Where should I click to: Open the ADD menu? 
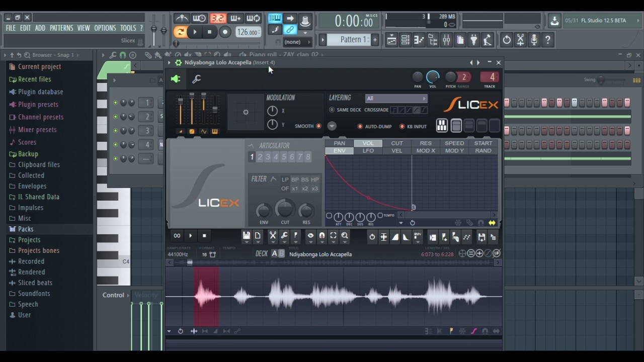(40, 28)
